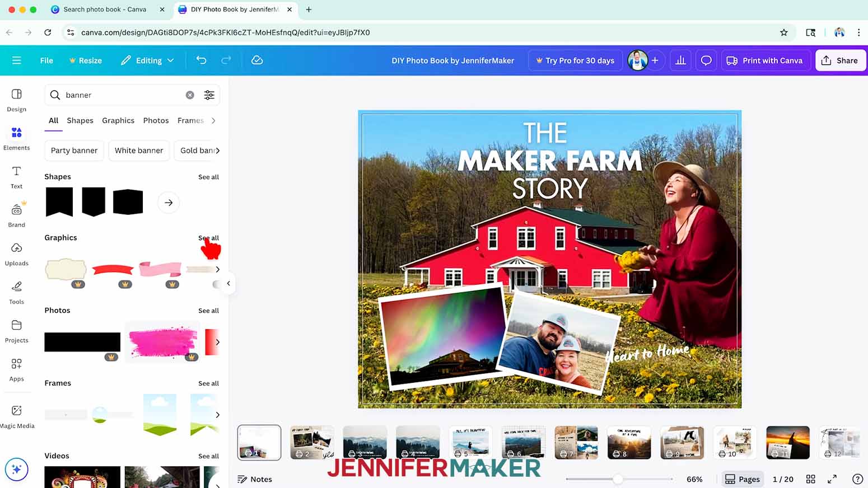Switch to the All tab
Screen dimensions: 868x488
point(54,120)
